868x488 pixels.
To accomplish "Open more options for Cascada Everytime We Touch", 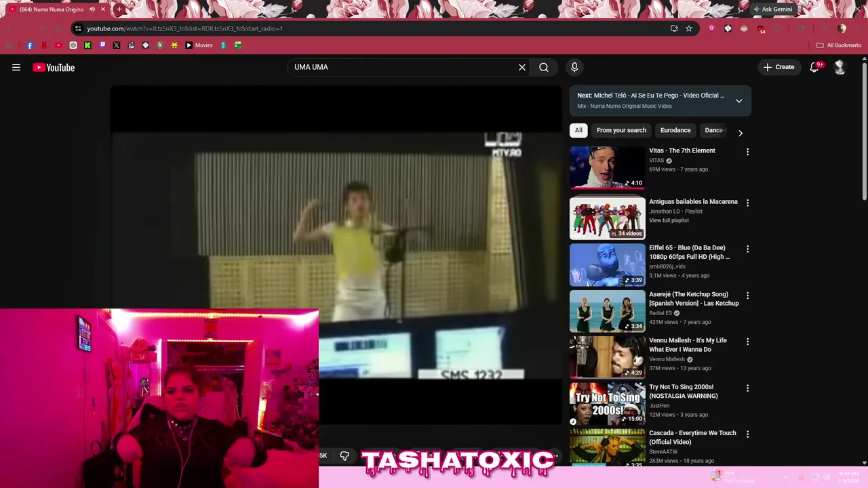I will point(747,434).
